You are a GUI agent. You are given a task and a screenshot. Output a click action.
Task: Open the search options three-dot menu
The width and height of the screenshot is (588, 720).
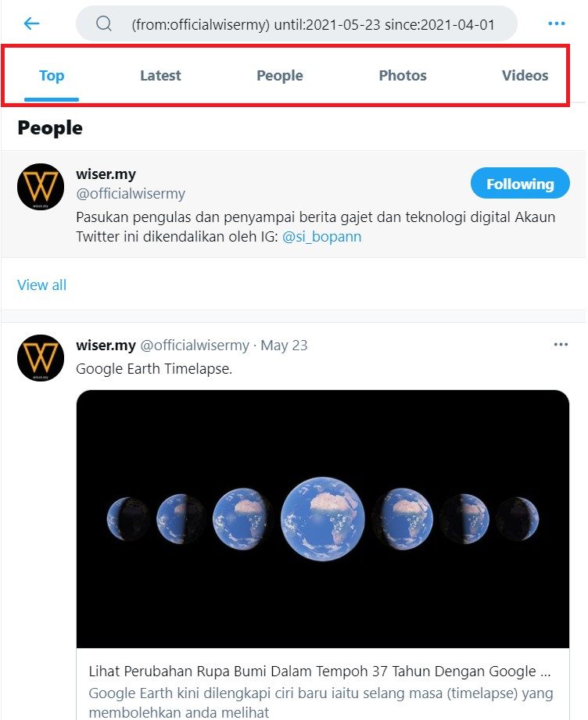(x=556, y=24)
